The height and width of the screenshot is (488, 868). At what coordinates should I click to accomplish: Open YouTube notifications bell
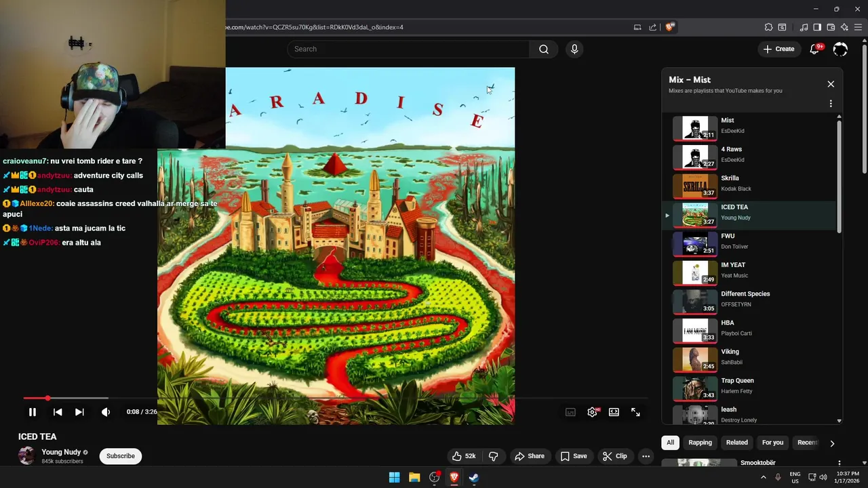[814, 49]
